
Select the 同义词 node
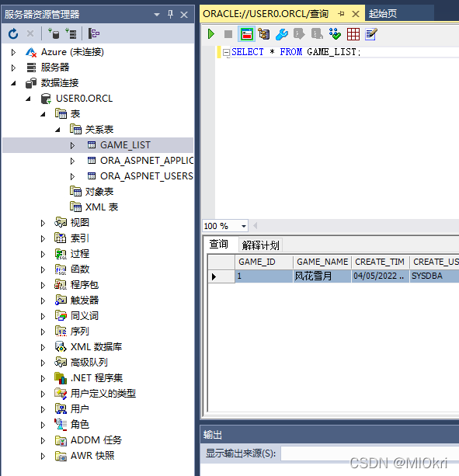click(x=85, y=316)
